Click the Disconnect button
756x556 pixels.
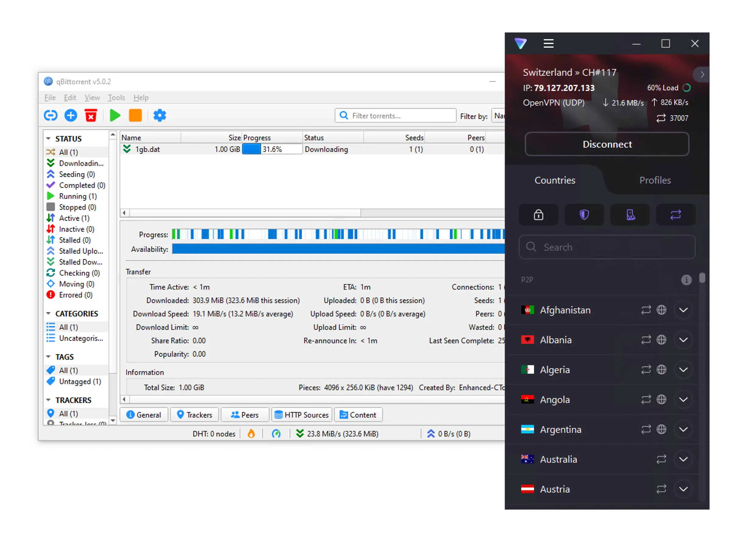click(607, 144)
